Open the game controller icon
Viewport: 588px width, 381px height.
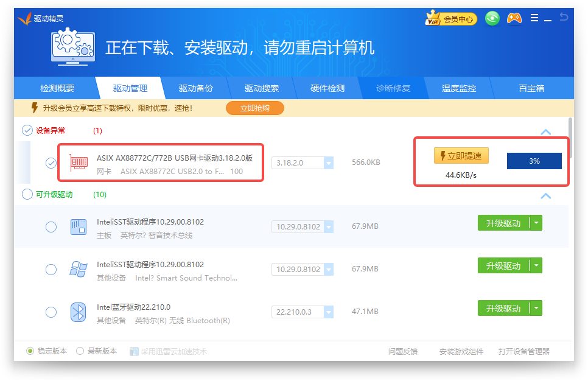point(514,18)
